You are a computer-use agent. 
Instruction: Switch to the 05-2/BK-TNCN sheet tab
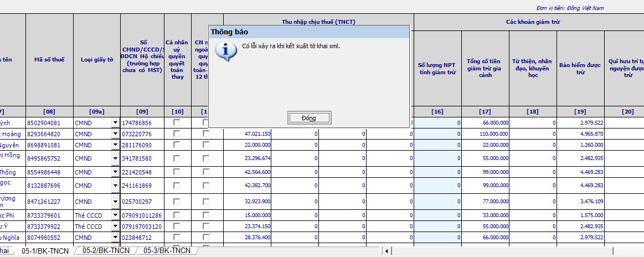coord(106,251)
